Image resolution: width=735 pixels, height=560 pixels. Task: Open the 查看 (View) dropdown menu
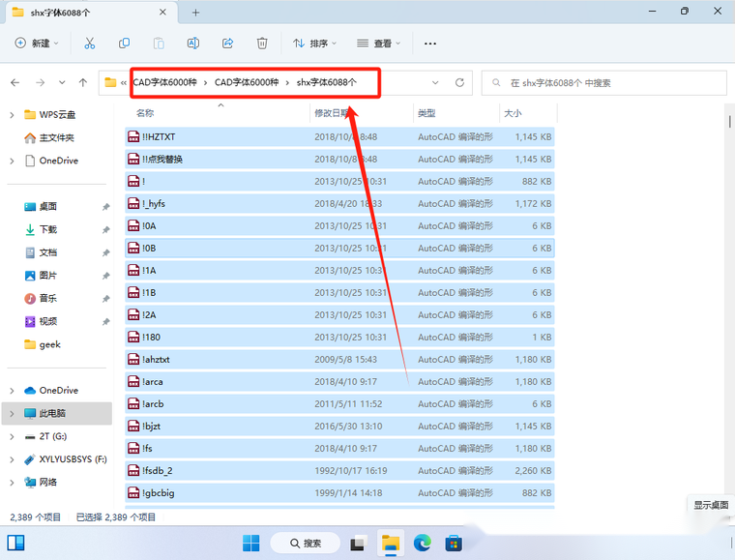(x=381, y=44)
